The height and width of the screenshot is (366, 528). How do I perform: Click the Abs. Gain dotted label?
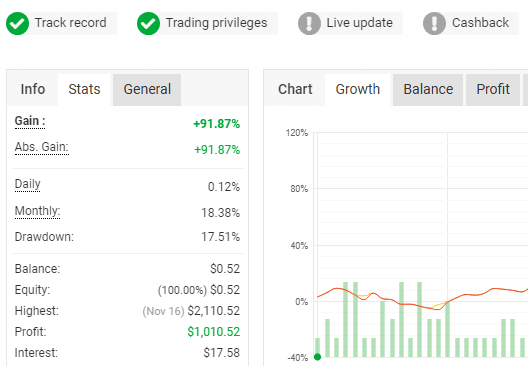pyautogui.click(x=42, y=147)
